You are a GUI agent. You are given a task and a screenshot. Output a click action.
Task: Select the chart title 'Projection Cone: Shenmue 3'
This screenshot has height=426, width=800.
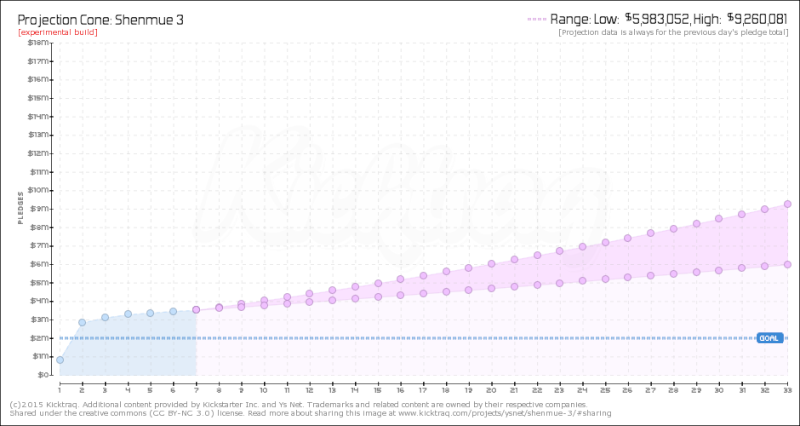(x=101, y=20)
